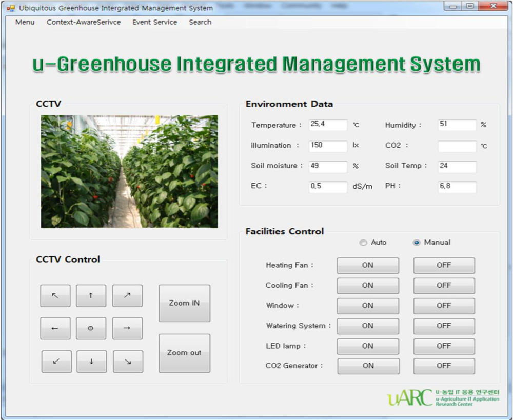Open the Event Service menu
Image resolution: width=513 pixels, height=420 pixels.
pos(154,22)
